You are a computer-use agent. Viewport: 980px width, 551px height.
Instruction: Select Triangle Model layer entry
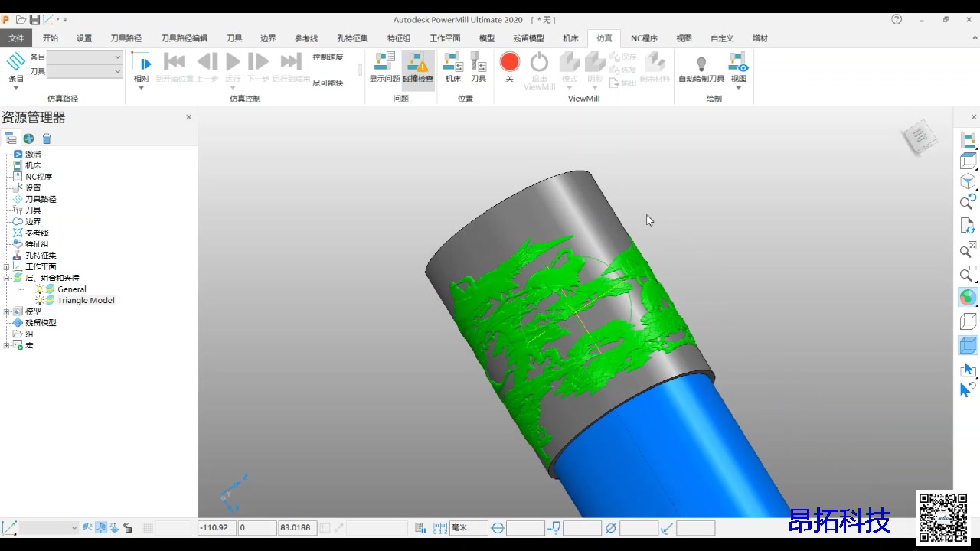[86, 300]
